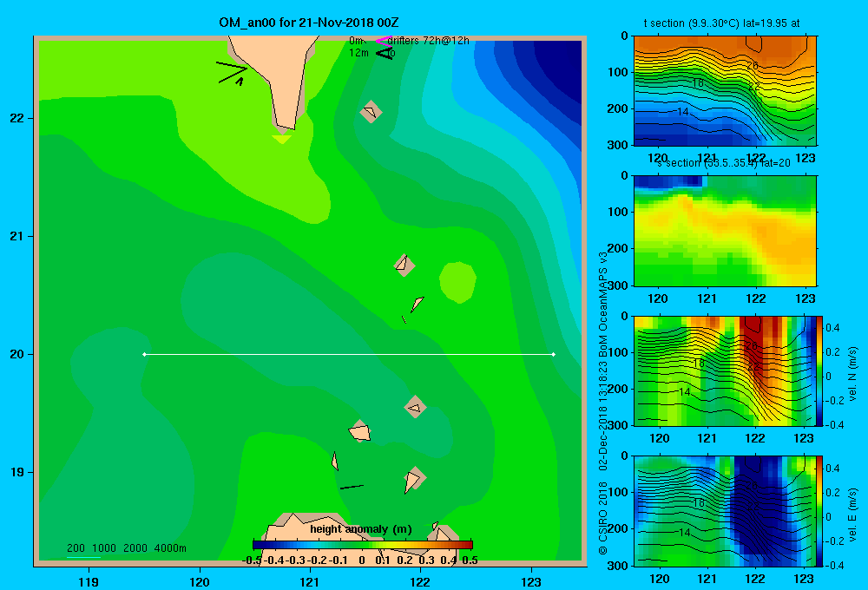The width and height of the screenshot is (868, 590).
Task: Click the 'drifters 72h@12h' legend text
Action: coord(429,41)
